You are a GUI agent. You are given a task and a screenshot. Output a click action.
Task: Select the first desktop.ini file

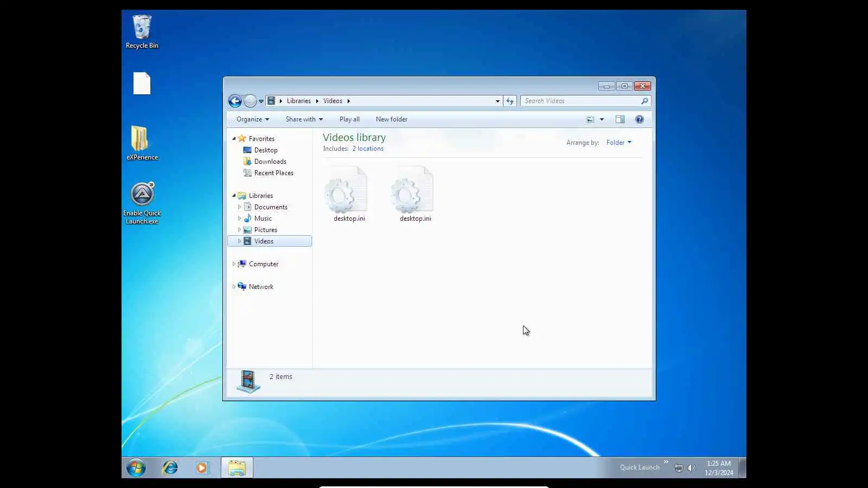349,194
